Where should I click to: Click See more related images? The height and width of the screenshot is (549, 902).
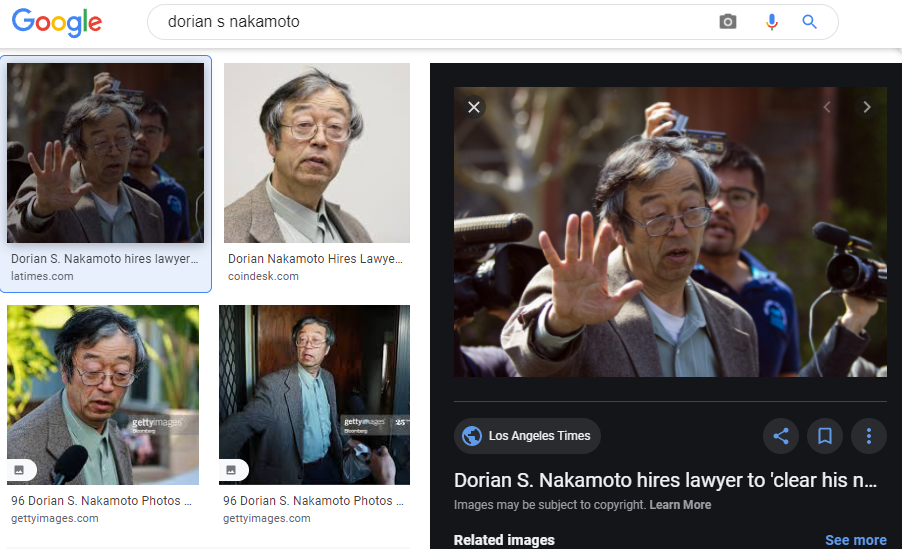coord(855,540)
